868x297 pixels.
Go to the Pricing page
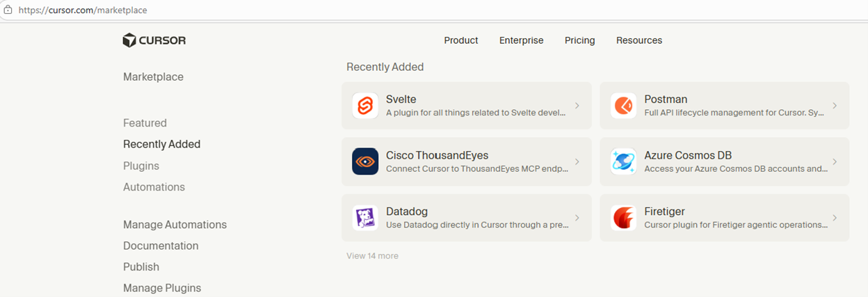tap(579, 40)
